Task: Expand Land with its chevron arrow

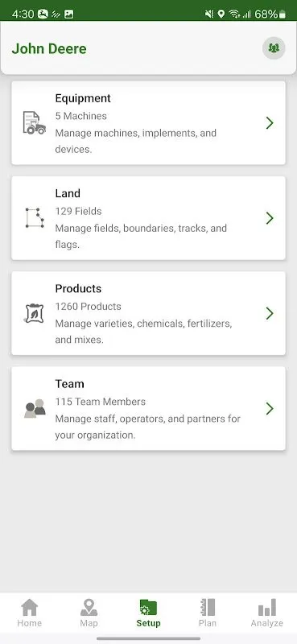Action: (270, 218)
